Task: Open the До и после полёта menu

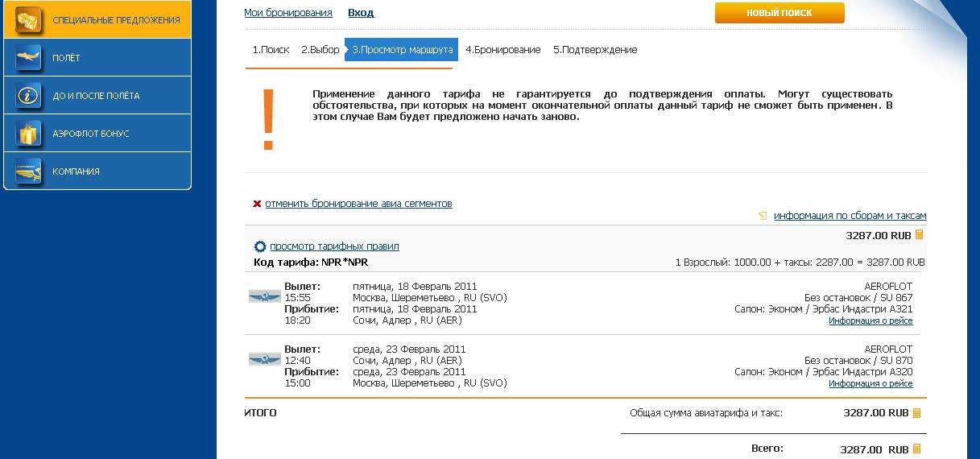Action: click(97, 95)
